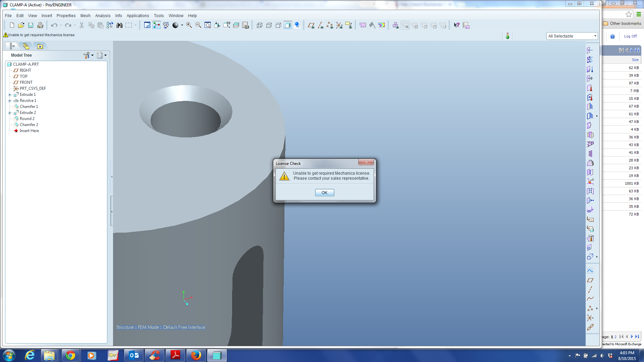Open the File menu
Image resolution: width=644 pixels, height=362 pixels.
click(8, 16)
